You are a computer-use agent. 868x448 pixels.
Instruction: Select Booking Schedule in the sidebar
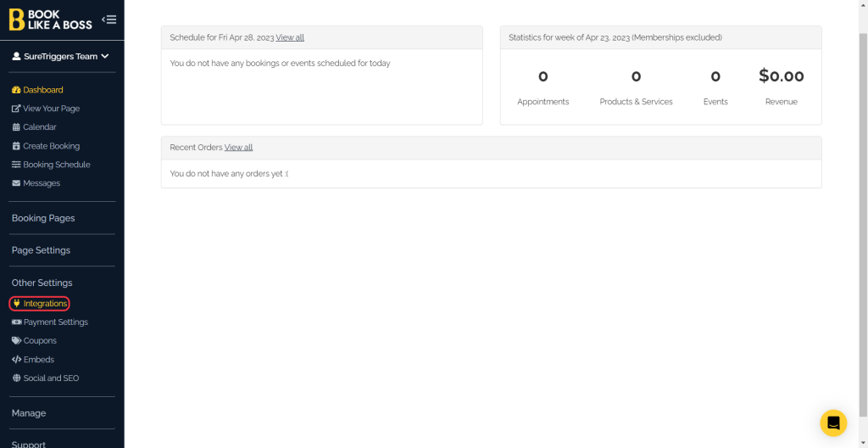click(x=56, y=165)
